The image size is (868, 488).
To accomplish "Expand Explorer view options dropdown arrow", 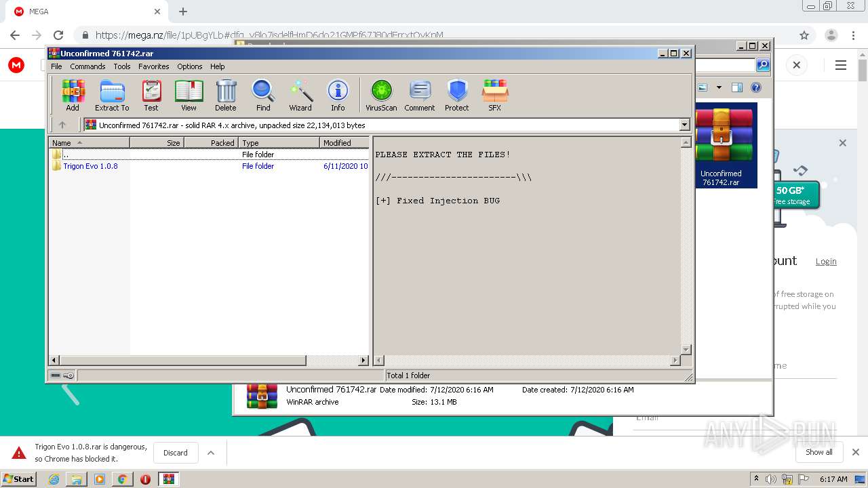I will click(719, 87).
